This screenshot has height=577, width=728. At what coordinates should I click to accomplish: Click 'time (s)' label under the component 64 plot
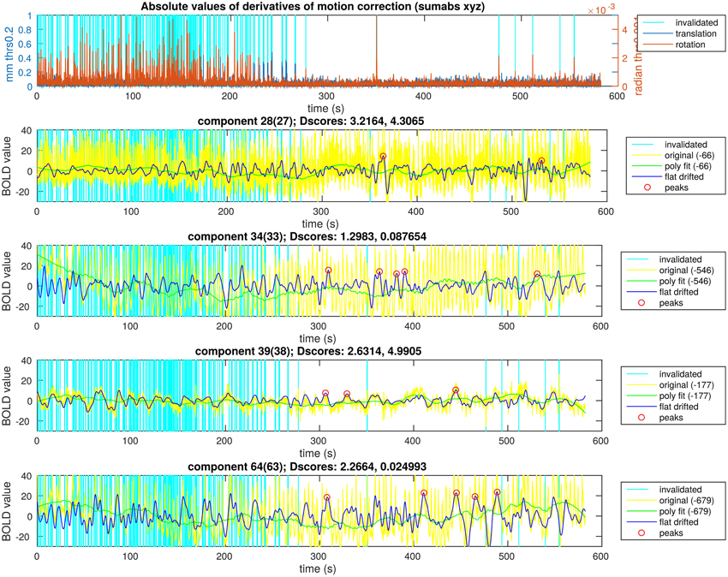pos(318,568)
